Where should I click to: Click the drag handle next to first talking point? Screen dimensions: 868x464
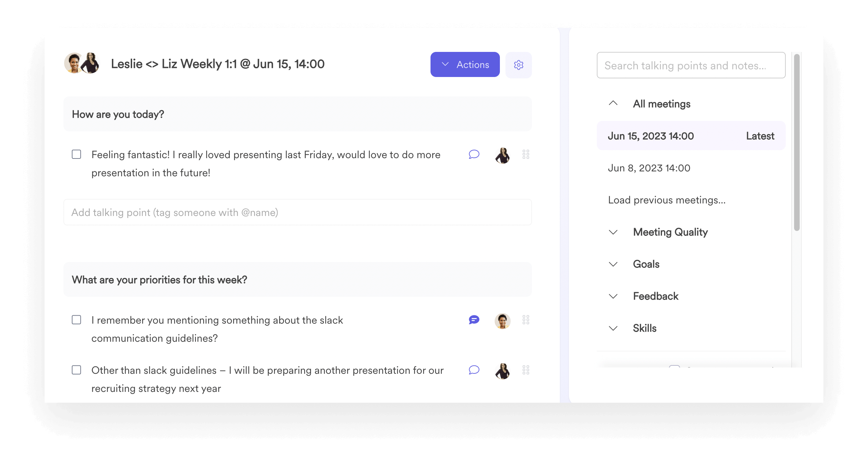point(526,155)
